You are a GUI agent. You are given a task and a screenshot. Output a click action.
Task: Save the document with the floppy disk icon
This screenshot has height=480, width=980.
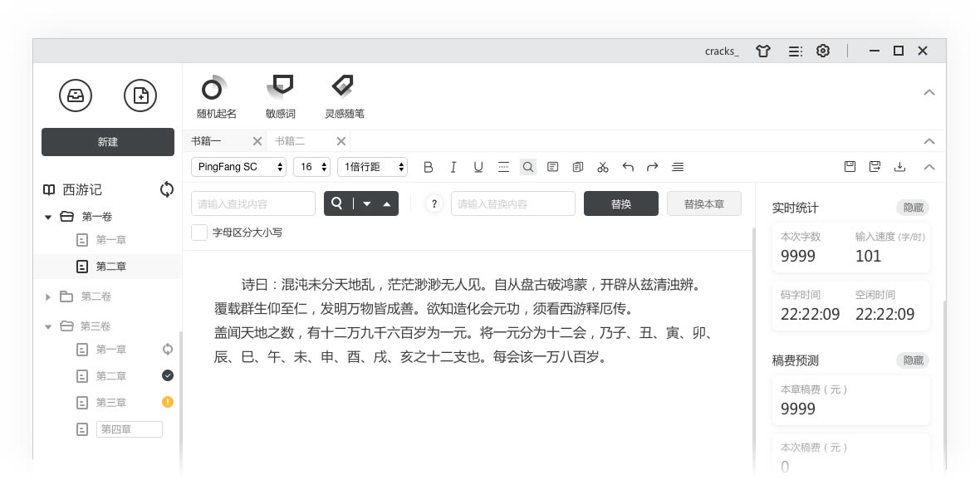(x=850, y=166)
